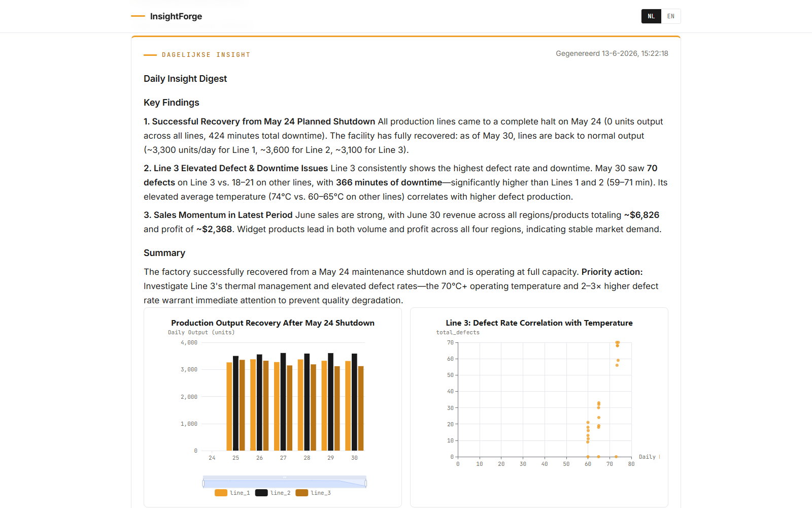Toggle line_2 series in legend
This screenshot has height=508, width=812.
273,493
